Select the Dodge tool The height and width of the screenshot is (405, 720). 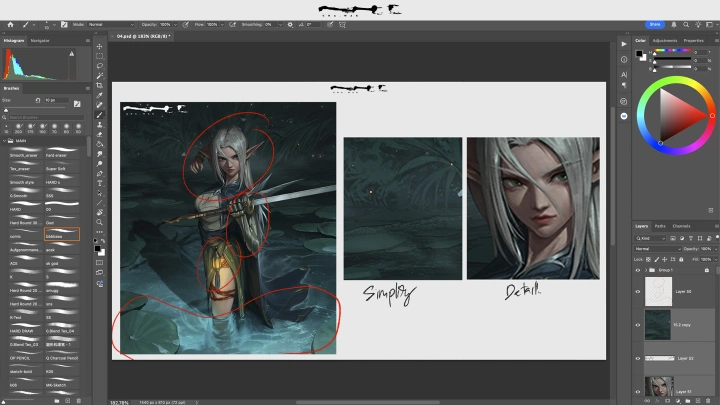click(x=99, y=164)
